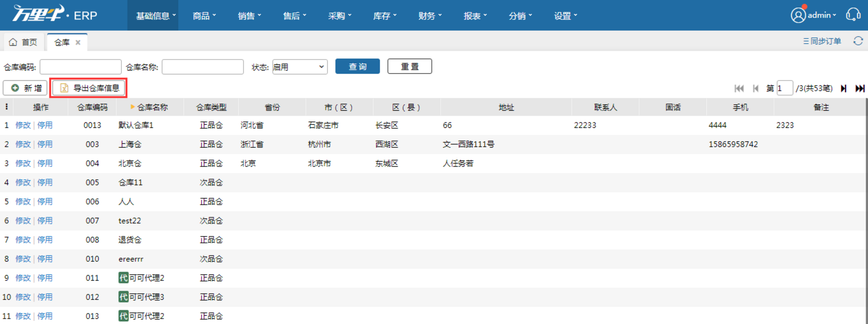Click the 手机 column header
This screenshot has height=324, width=868.
[740, 107]
